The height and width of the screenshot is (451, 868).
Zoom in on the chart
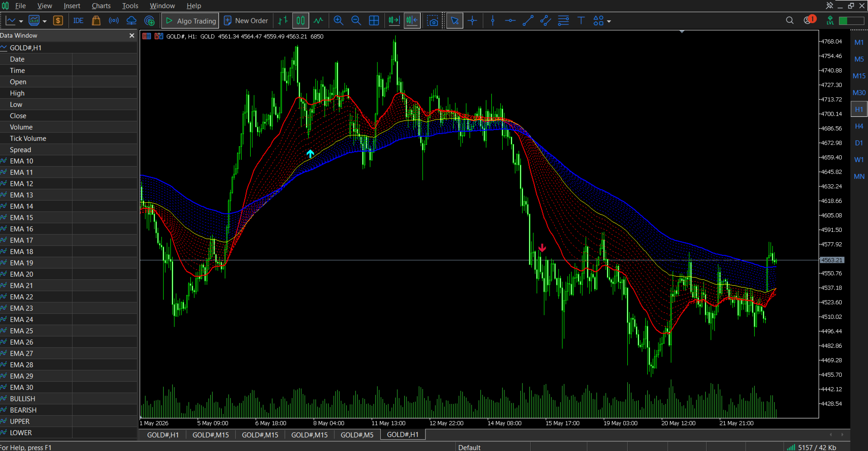[x=338, y=21]
